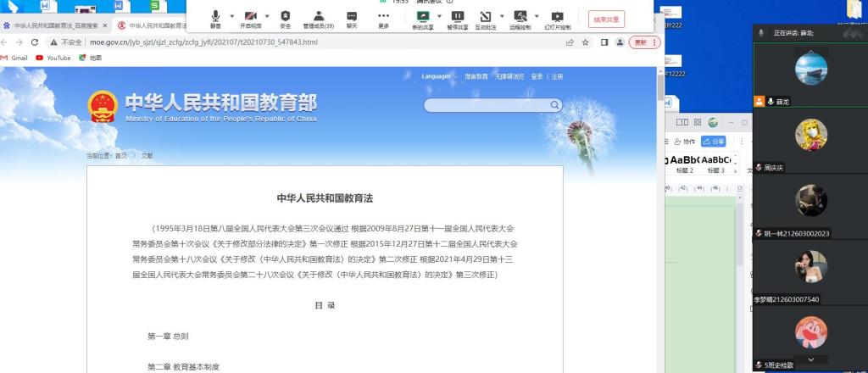Turn on camera with 开启视频 icon
868x373 pixels.
(x=251, y=19)
